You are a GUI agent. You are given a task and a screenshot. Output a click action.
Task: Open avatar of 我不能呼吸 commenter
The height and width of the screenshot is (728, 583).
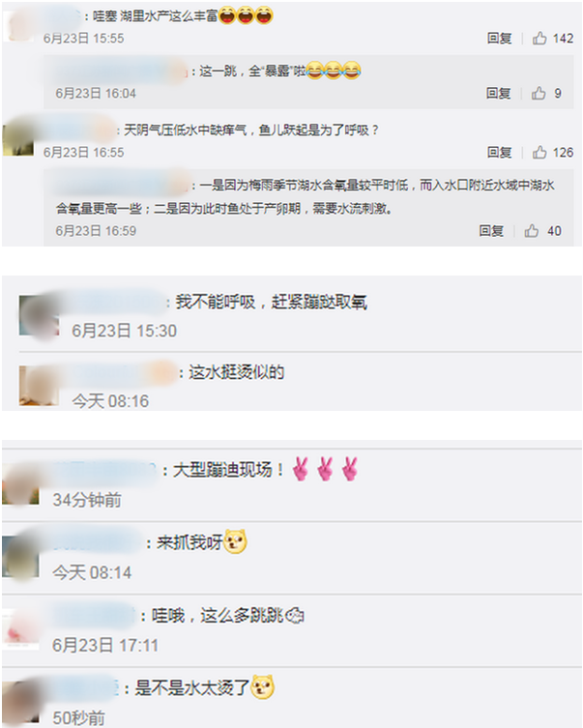pyautogui.click(x=39, y=316)
